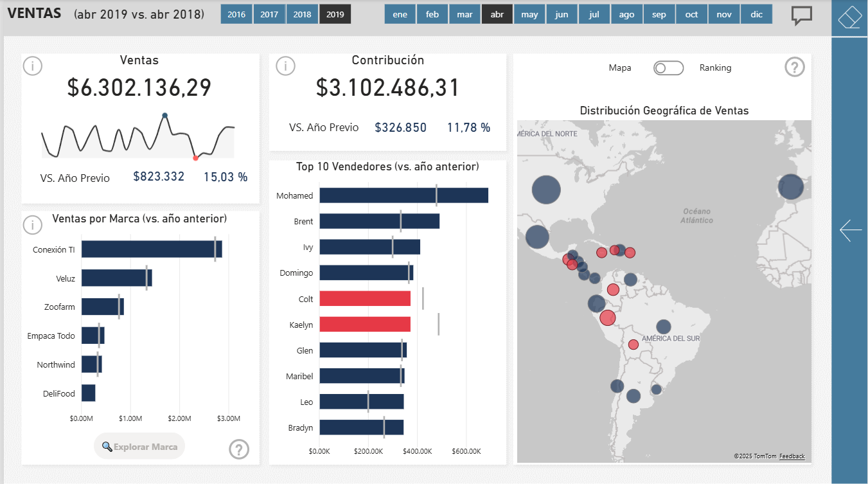This screenshot has height=484, width=868.
Task: Open the help icon beside the Ranking toggle
Action: (795, 67)
